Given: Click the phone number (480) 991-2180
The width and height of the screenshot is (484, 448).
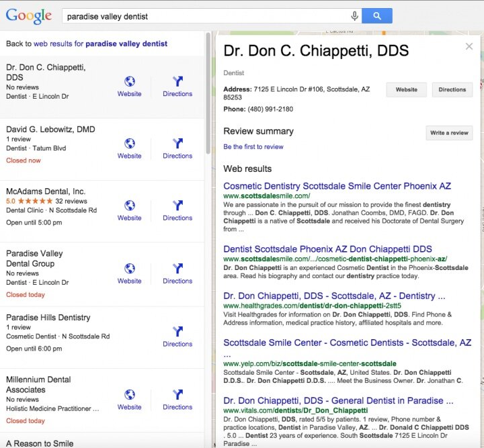Looking at the screenshot, I should point(270,109).
